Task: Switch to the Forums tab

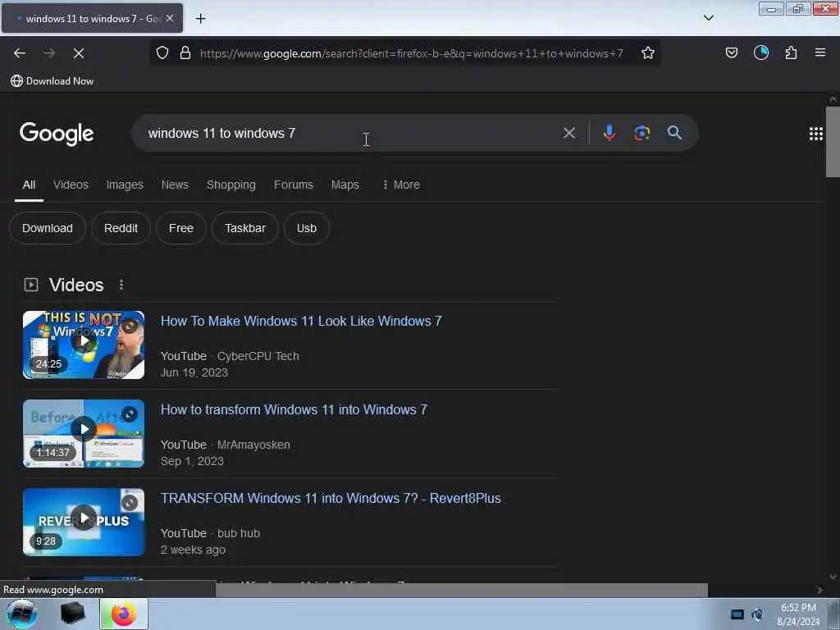Action: pos(294,185)
